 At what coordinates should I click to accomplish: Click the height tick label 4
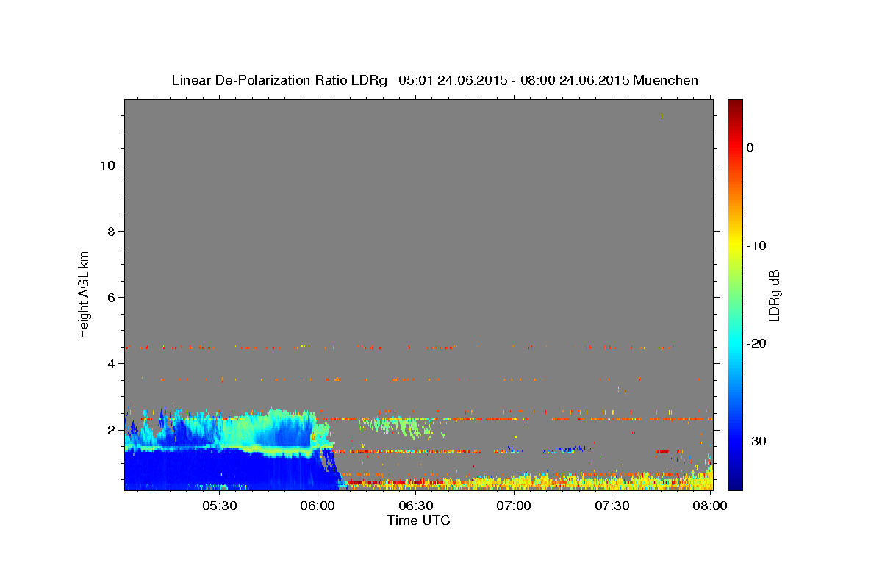click(112, 364)
